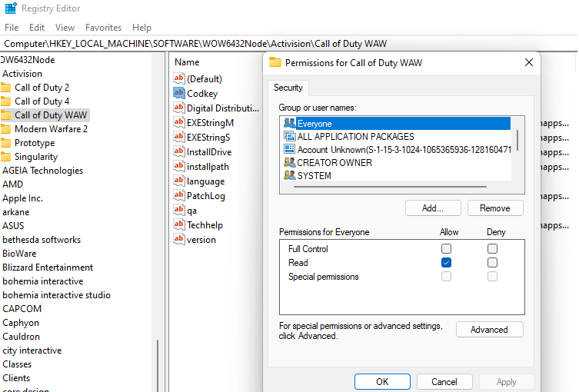Click Deny checkbox for Special permissions
This screenshot has width=579, height=392.
[492, 277]
